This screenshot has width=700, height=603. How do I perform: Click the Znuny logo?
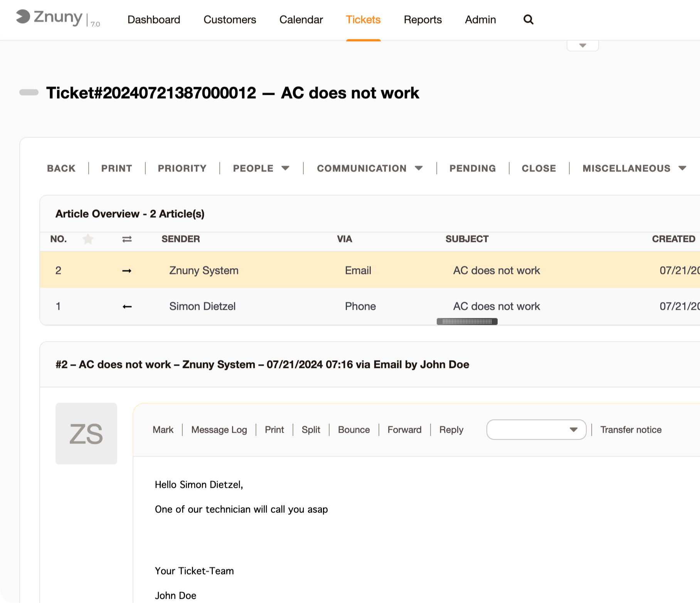click(x=49, y=17)
